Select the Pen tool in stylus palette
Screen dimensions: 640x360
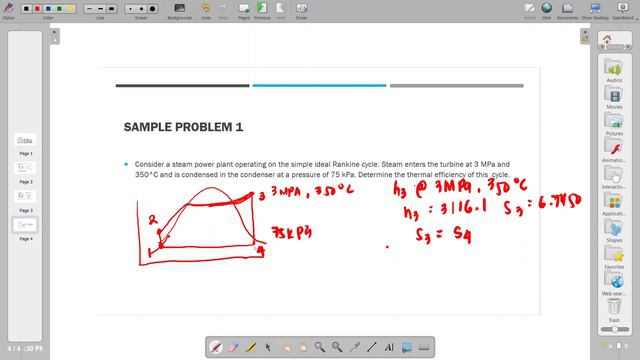pyautogui.click(x=216, y=347)
